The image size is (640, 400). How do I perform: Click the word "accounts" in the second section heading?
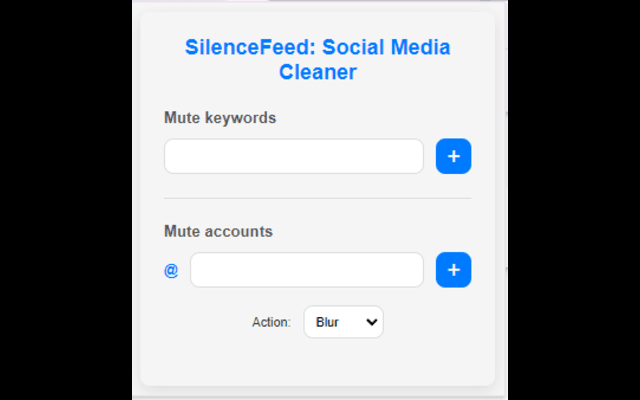click(x=238, y=231)
